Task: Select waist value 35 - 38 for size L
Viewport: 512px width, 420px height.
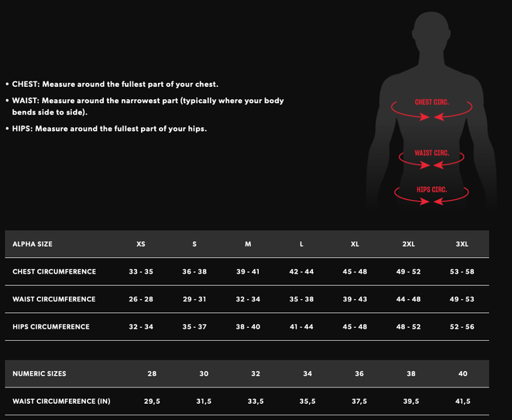Action: tap(301, 299)
